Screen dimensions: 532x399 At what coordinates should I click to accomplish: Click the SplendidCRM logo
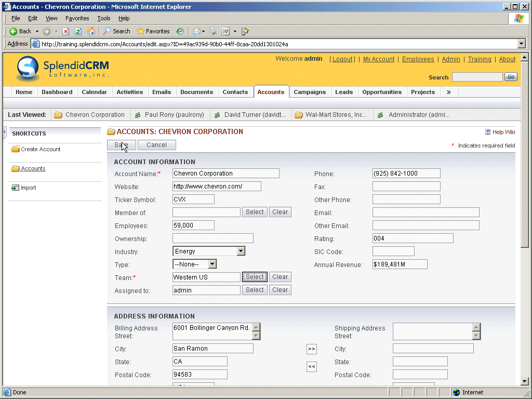63,69
